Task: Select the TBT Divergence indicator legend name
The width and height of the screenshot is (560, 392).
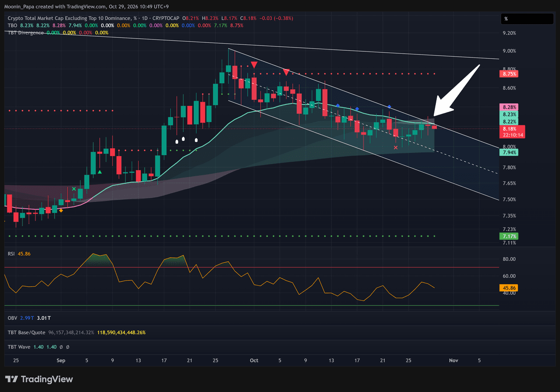Action: (26, 33)
